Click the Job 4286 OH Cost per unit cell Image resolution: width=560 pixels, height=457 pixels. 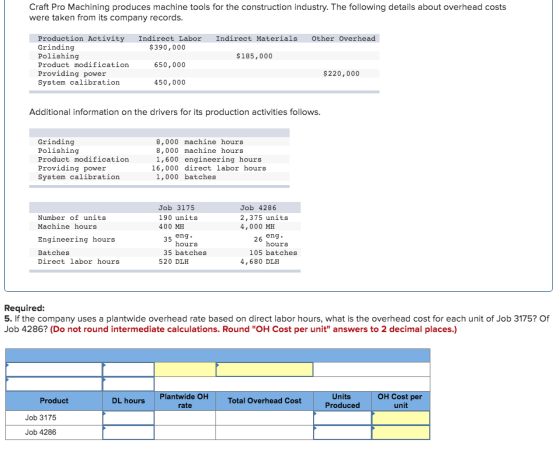click(x=401, y=432)
